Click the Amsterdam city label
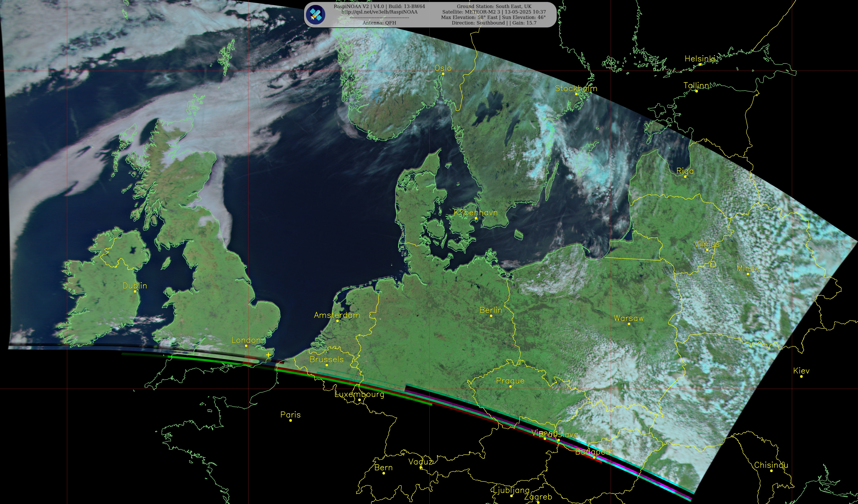Image resolution: width=858 pixels, height=504 pixels. click(x=337, y=315)
